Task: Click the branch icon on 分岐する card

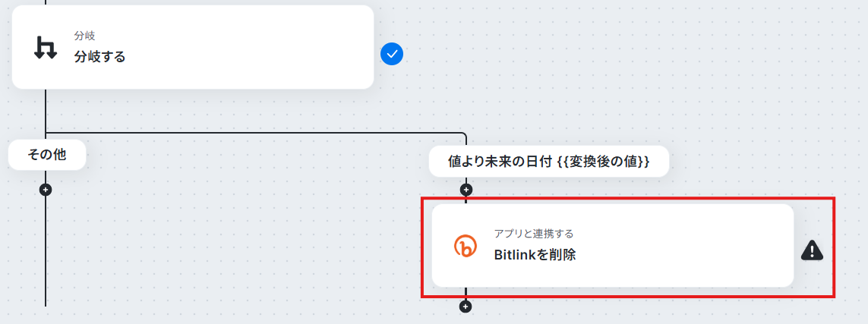Action: pyautogui.click(x=46, y=48)
